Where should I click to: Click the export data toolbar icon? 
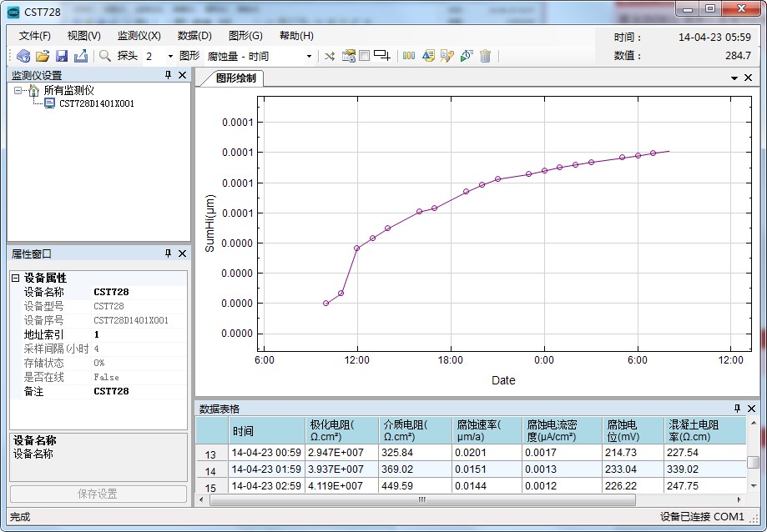81,56
